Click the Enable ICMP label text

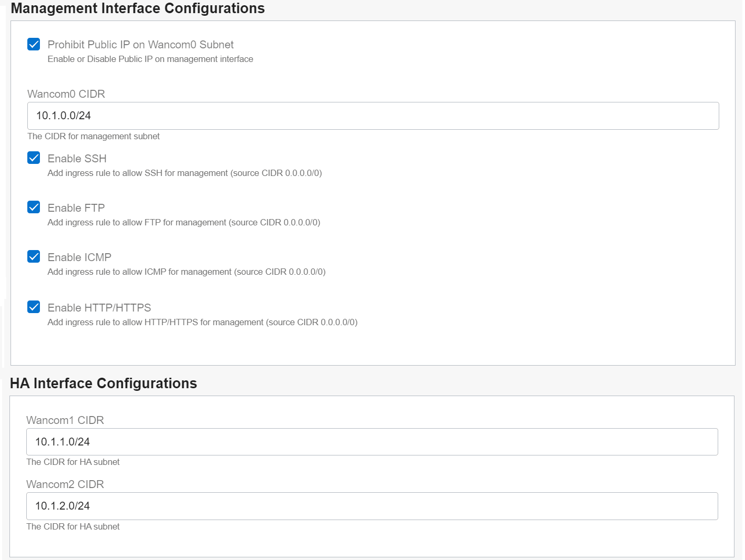pyautogui.click(x=79, y=257)
